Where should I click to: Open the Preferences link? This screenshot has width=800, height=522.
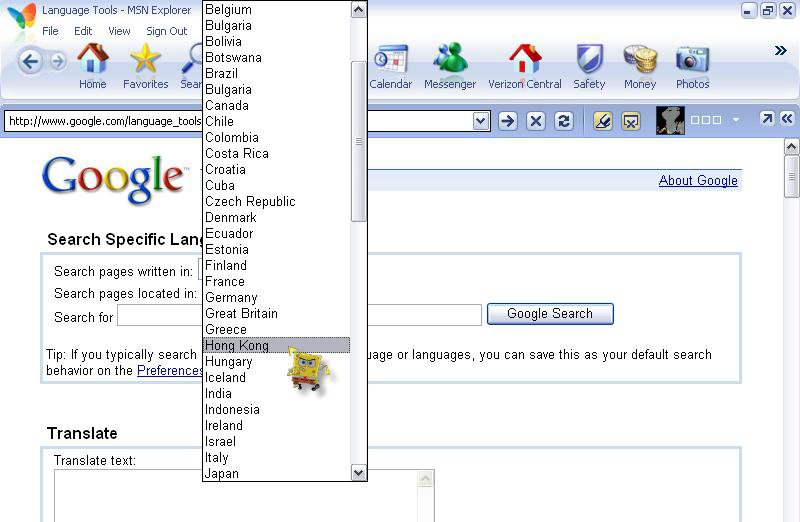[x=170, y=370]
